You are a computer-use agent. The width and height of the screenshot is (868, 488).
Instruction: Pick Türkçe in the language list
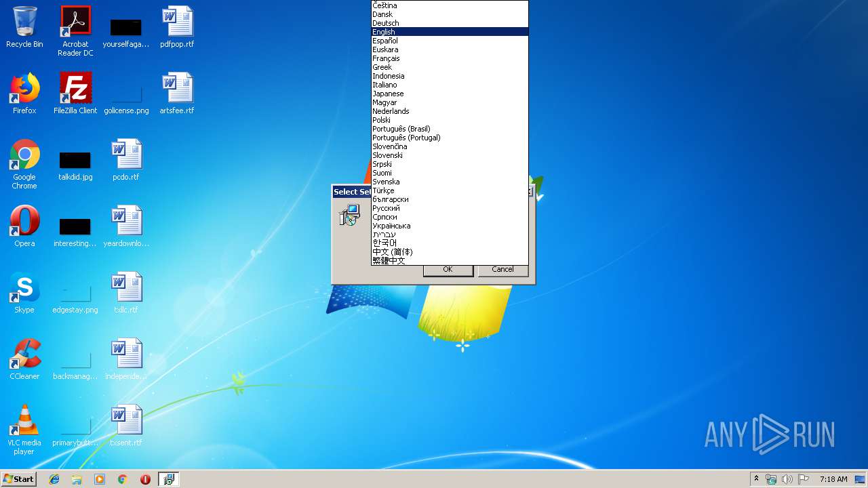pos(450,190)
